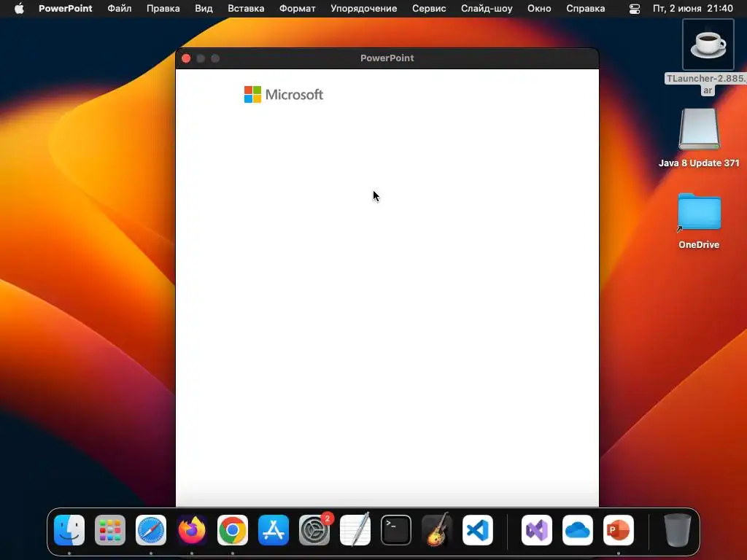The height and width of the screenshot is (560, 747).
Task: Open the Trash in the dock
Action: (x=678, y=530)
